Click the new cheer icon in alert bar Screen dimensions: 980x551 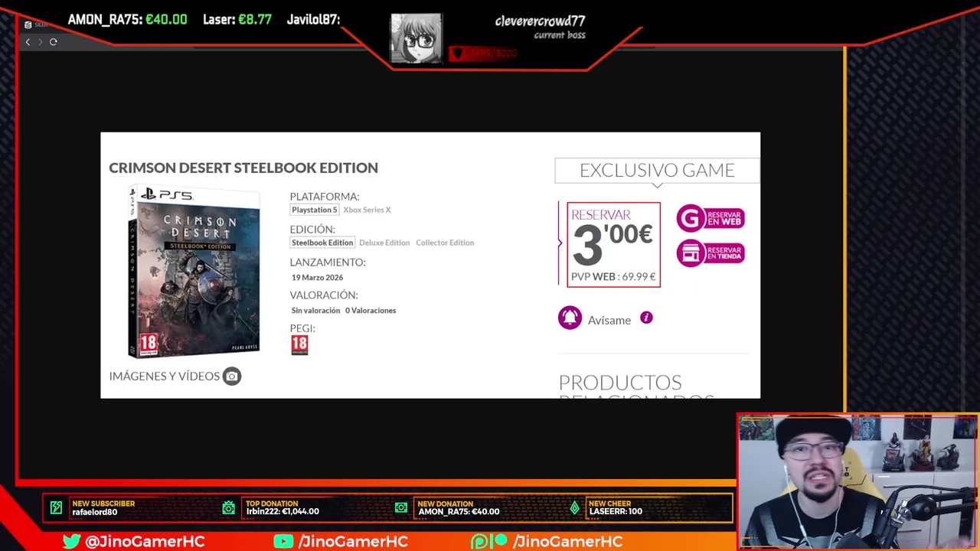coord(574,507)
